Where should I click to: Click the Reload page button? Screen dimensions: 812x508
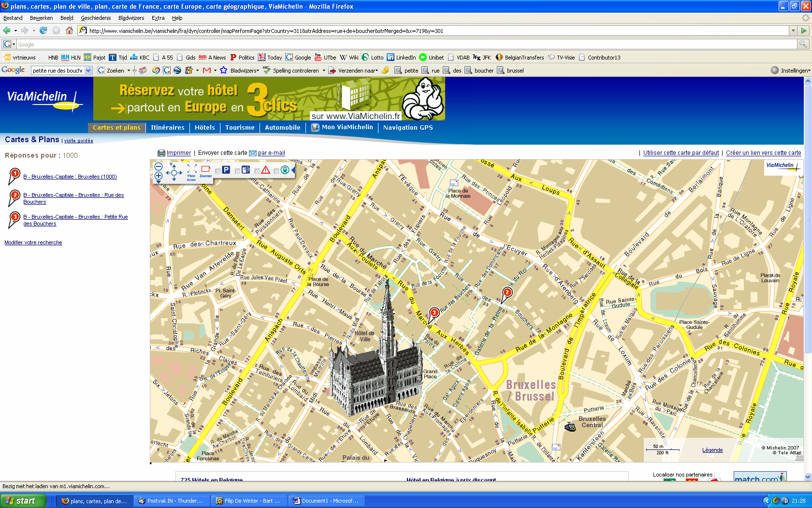[43, 30]
